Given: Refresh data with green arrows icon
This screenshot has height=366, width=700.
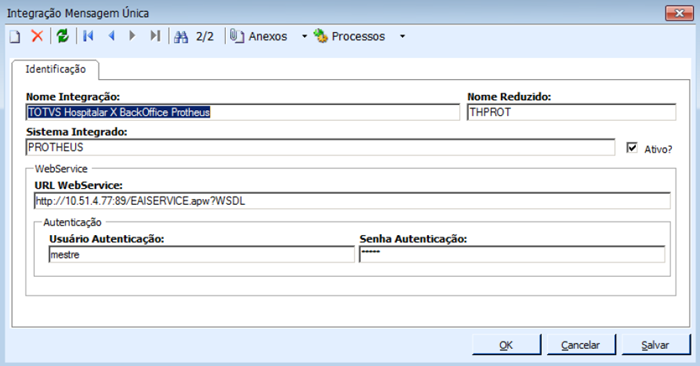Looking at the screenshot, I should (62, 36).
